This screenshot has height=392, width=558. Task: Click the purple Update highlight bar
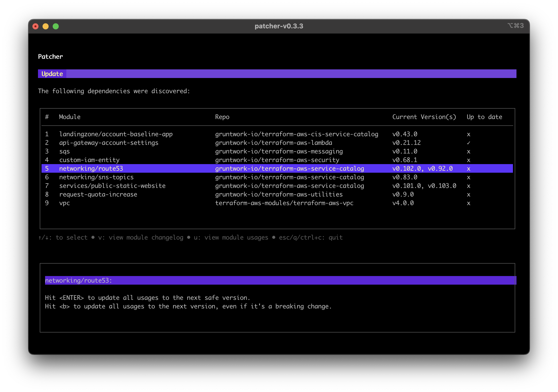[278, 74]
